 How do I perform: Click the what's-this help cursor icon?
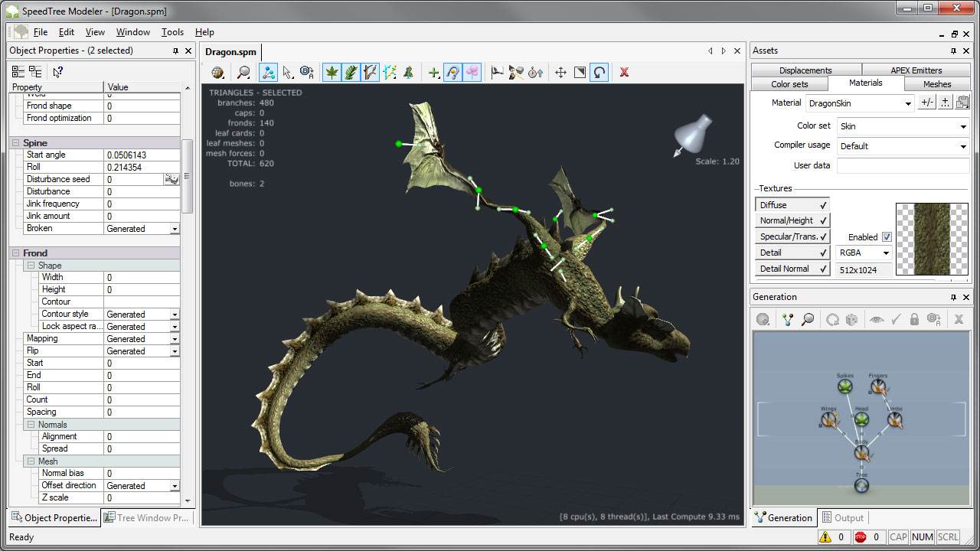(x=57, y=71)
